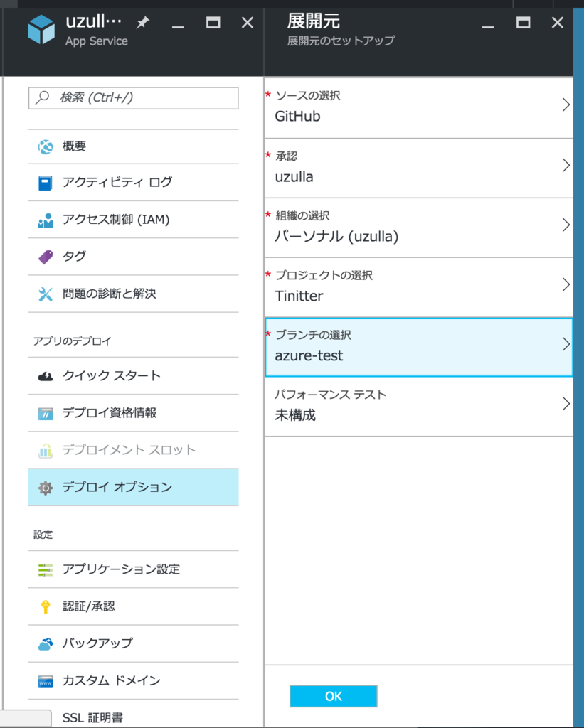Maximize the 展開元 blade
Screen dimensions: 584x728
click(523, 22)
